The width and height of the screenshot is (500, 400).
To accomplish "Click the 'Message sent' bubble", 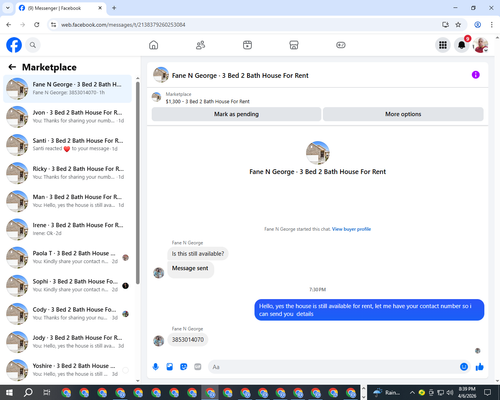I will point(190,269).
